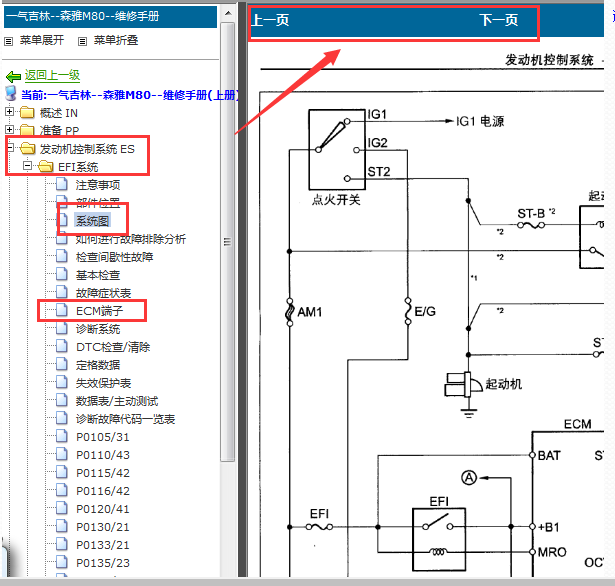Open the 故障症状表 page
This screenshot has width=615, height=586.
click(103, 293)
